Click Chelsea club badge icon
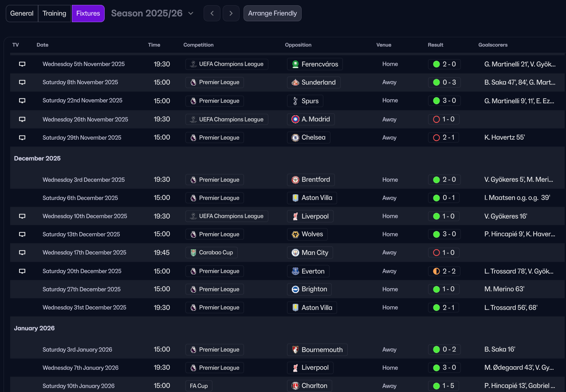Image resolution: width=566 pixels, height=392 pixels. [295, 137]
